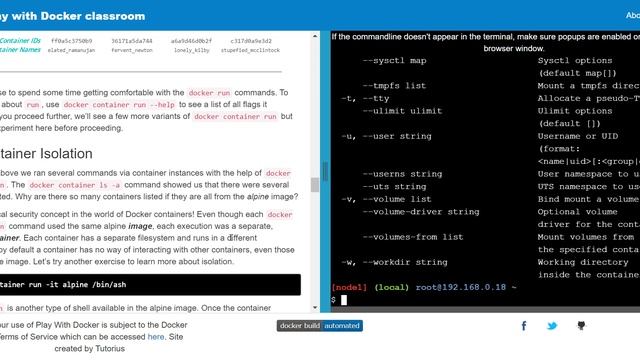This screenshot has width=640, height=360.
Task: Click the '-w, --workdir string' terminal line
Action: click(394, 262)
